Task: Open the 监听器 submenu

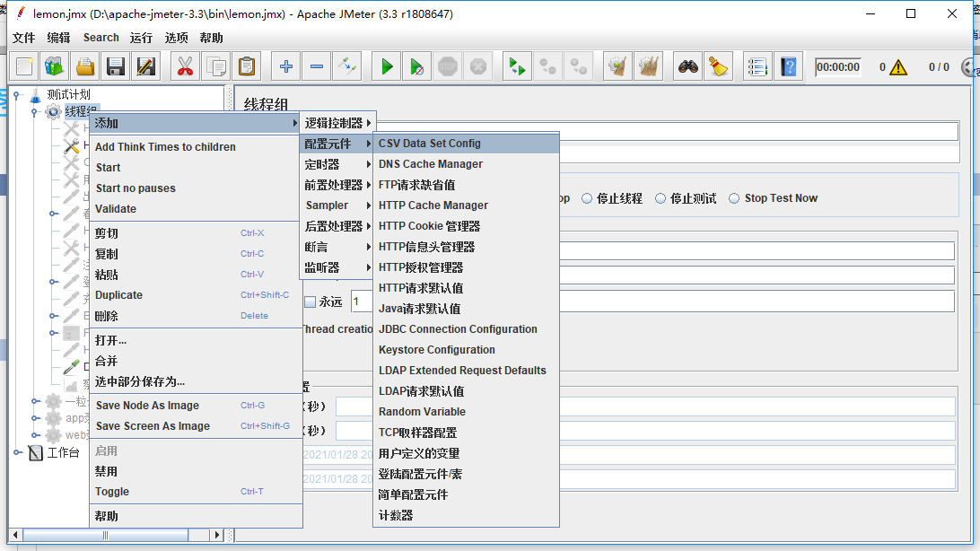Action: pyautogui.click(x=337, y=267)
